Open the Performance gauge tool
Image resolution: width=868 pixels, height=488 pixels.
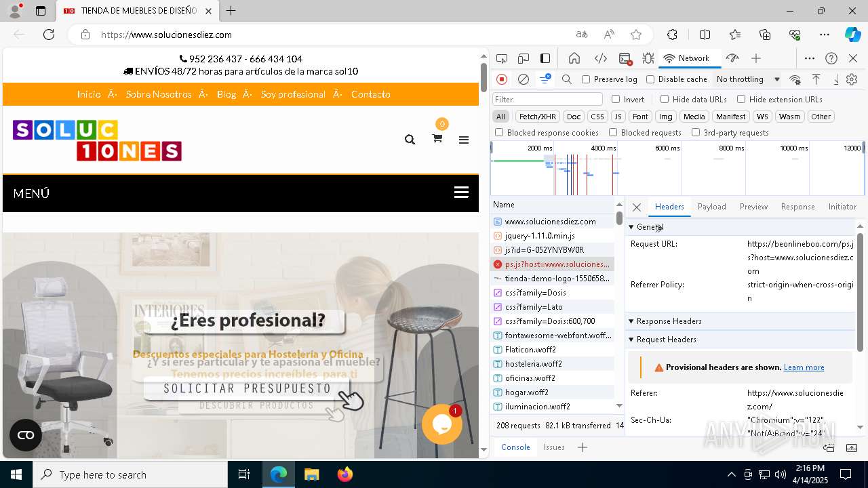732,58
